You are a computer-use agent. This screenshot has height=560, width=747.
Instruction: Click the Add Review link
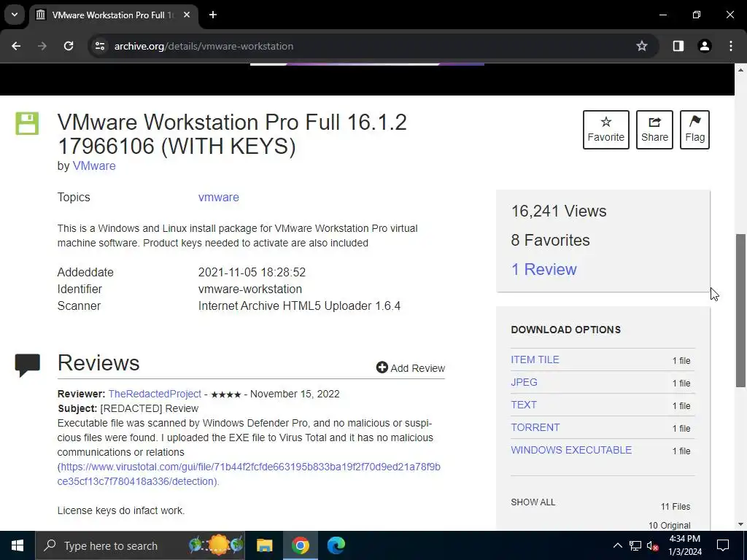pyautogui.click(x=411, y=367)
